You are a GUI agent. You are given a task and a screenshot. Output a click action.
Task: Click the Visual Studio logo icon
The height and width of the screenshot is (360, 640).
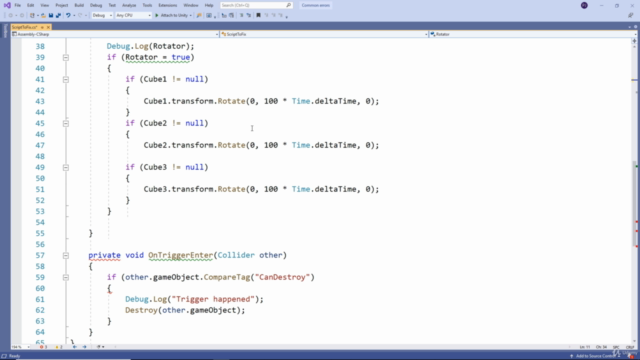point(7,5)
